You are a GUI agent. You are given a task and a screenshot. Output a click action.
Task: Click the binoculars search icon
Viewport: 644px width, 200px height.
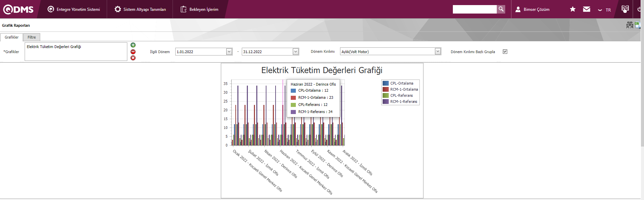point(630,25)
